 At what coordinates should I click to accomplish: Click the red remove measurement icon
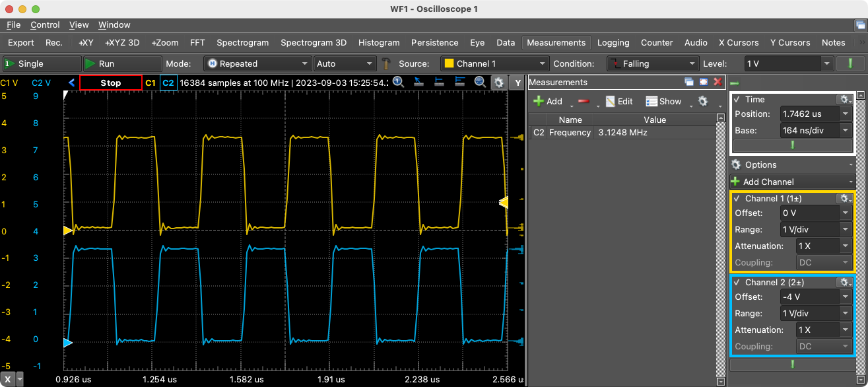pyautogui.click(x=584, y=101)
